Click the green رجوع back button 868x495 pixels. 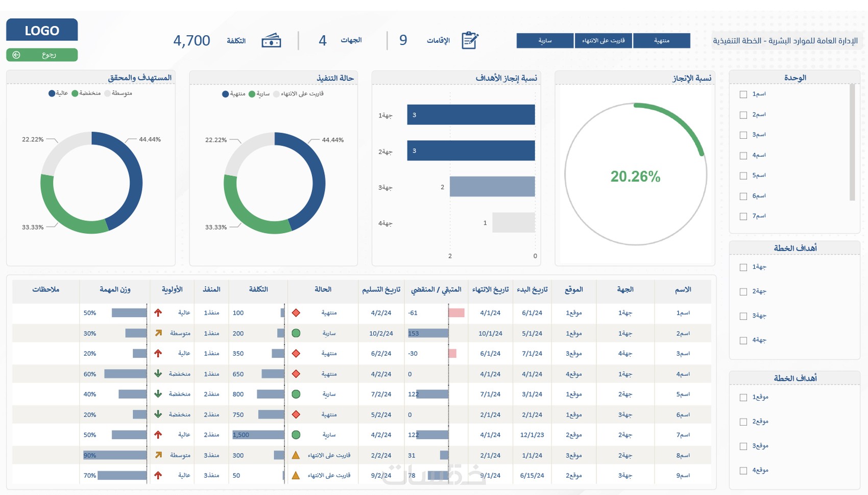pos(42,55)
